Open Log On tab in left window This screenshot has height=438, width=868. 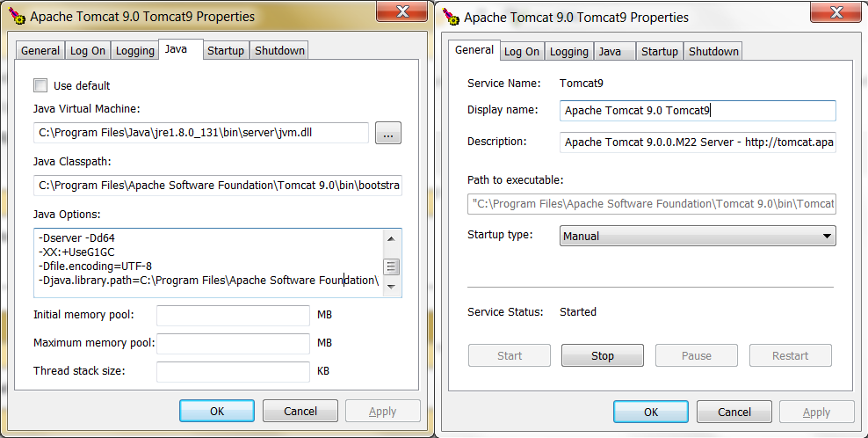pyautogui.click(x=88, y=50)
